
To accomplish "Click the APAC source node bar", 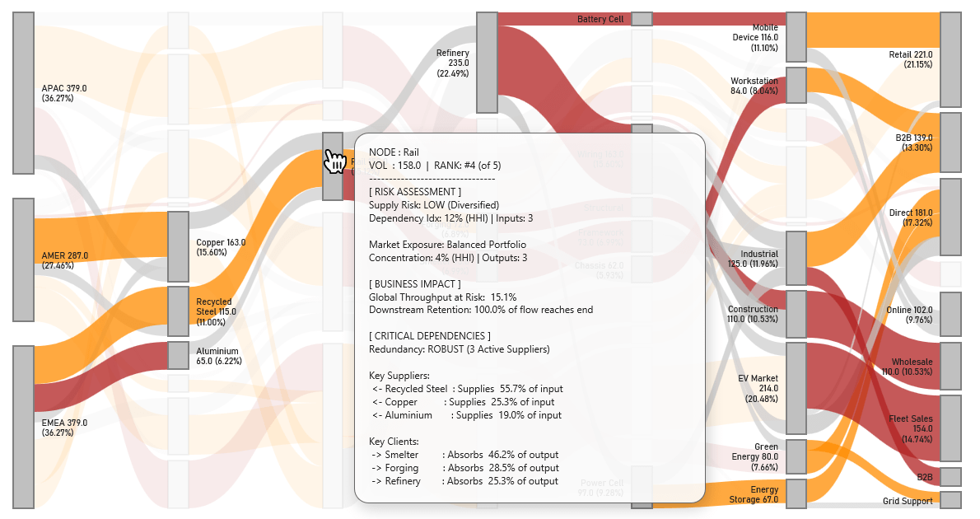I will [24, 92].
